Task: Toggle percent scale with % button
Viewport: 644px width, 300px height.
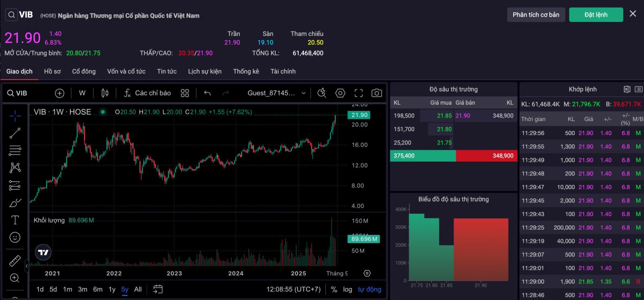Action: pyautogui.click(x=334, y=289)
